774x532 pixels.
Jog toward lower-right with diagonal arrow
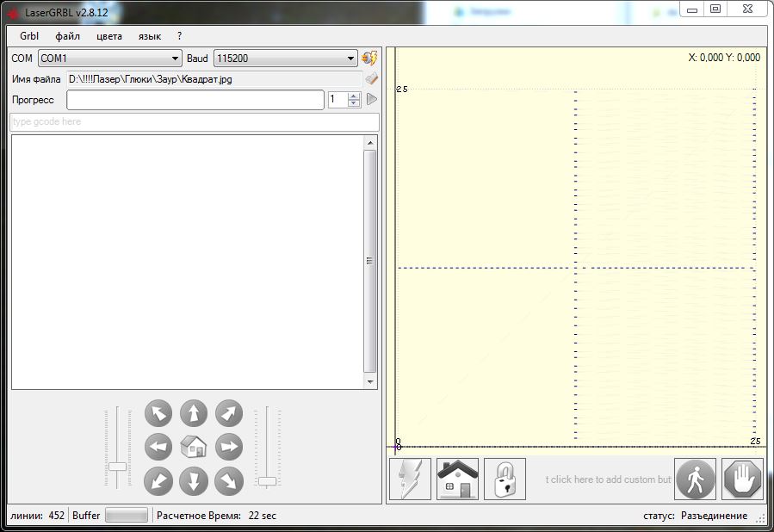point(229,481)
